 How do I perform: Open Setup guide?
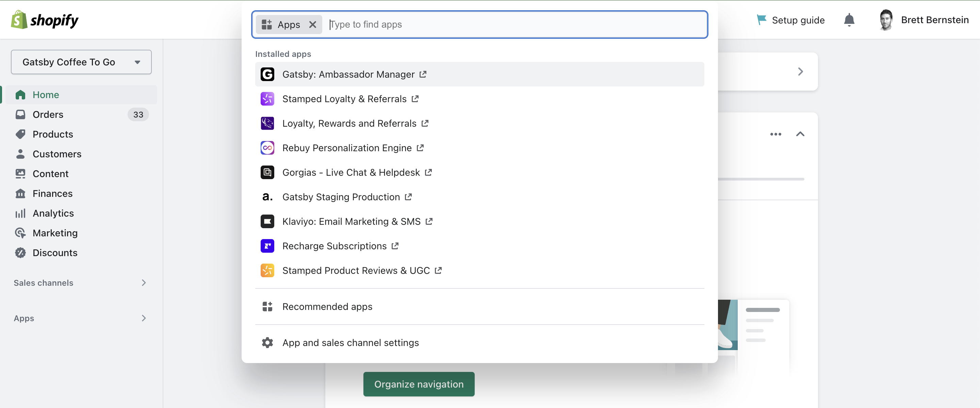click(x=790, y=20)
